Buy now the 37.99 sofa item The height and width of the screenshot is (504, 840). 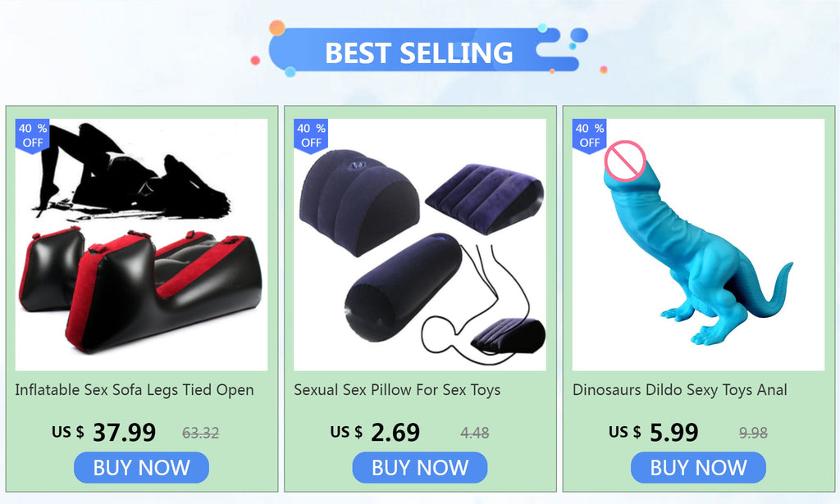point(141,468)
